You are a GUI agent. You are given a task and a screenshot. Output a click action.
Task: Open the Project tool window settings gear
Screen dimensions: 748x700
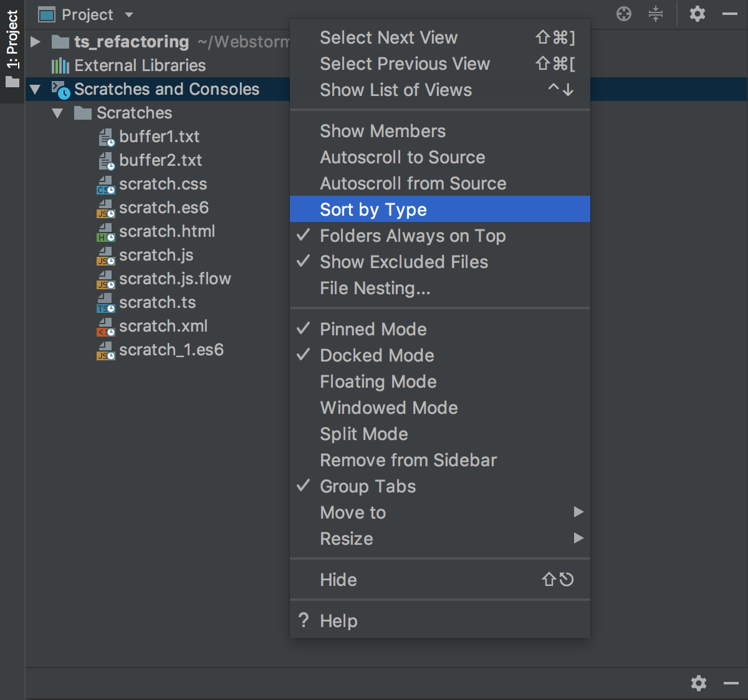tap(697, 14)
